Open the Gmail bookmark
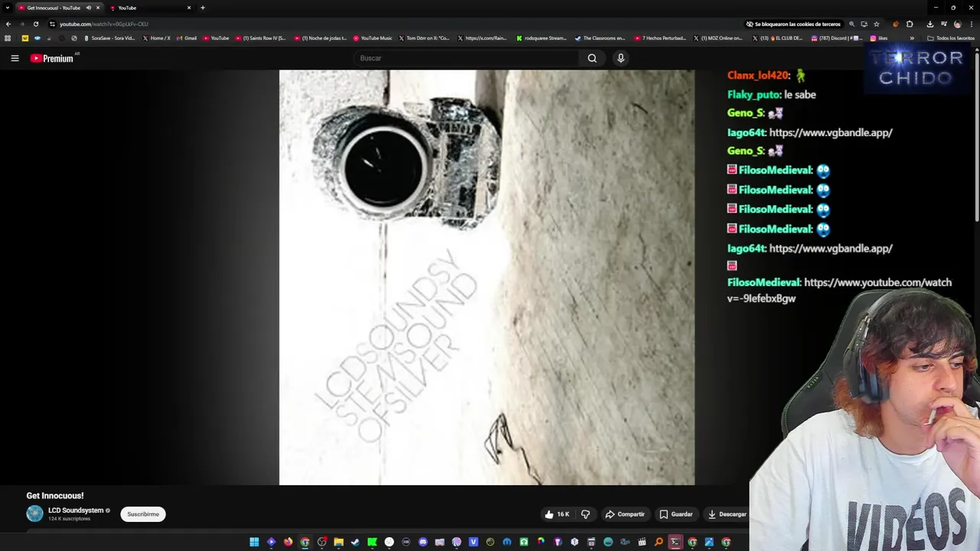980x551 pixels. (x=186, y=37)
